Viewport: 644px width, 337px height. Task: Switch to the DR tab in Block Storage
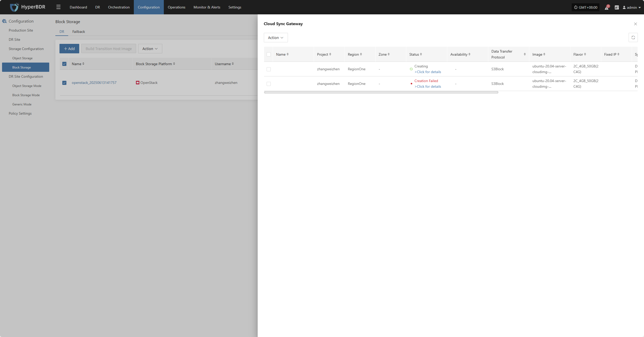tap(62, 32)
